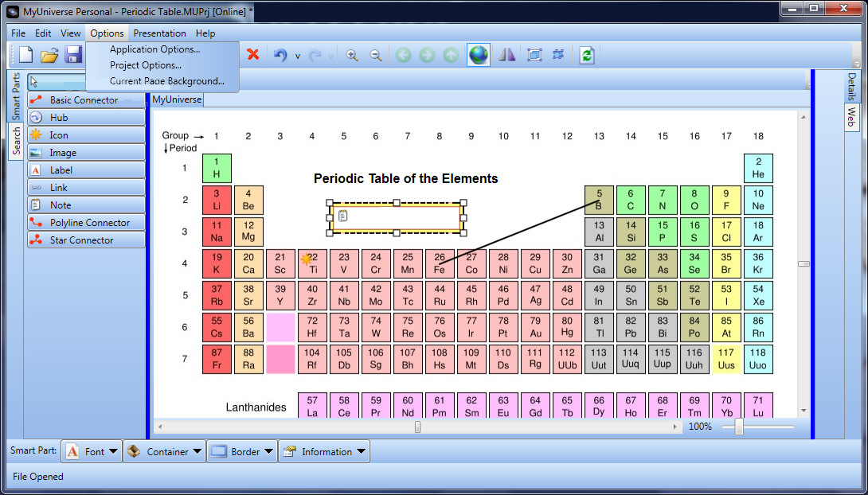Choose the Note smart part
Image resolution: width=868 pixels, height=495 pixels.
pyautogui.click(x=86, y=205)
